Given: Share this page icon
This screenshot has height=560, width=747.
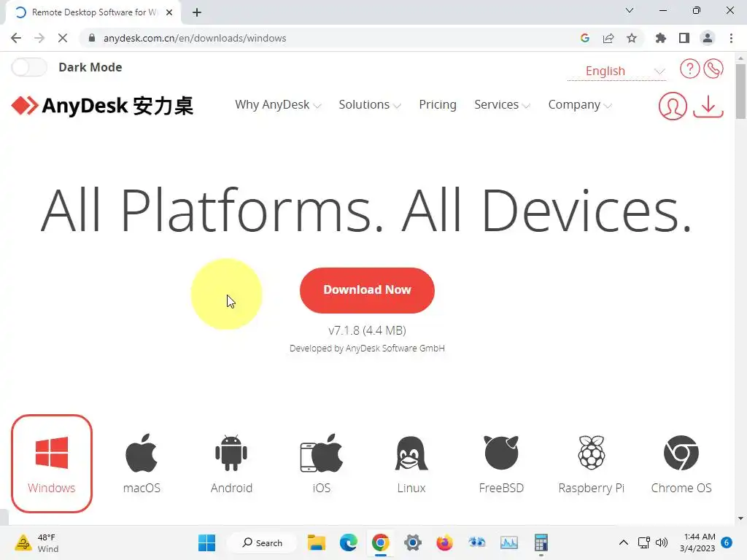Looking at the screenshot, I should point(608,38).
